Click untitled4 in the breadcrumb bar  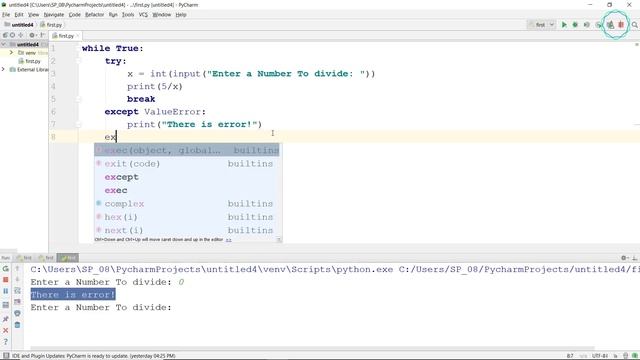click(x=19, y=25)
